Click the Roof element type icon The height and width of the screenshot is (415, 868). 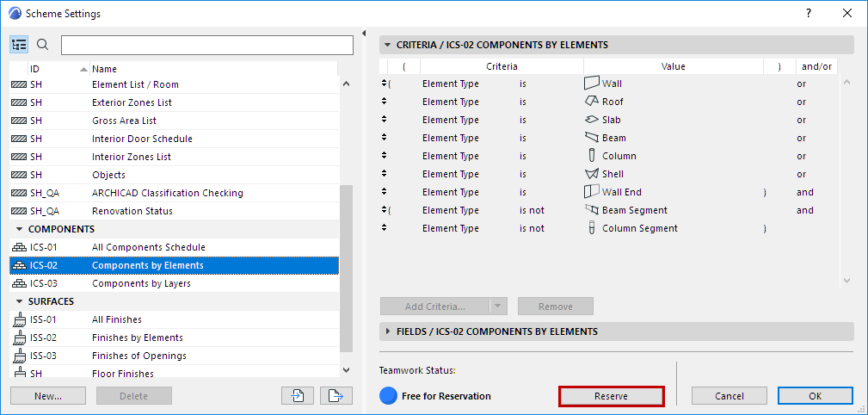(591, 102)
